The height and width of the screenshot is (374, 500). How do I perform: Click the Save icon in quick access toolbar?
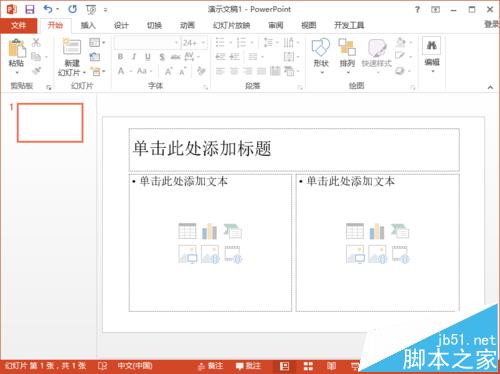(30, 9)
